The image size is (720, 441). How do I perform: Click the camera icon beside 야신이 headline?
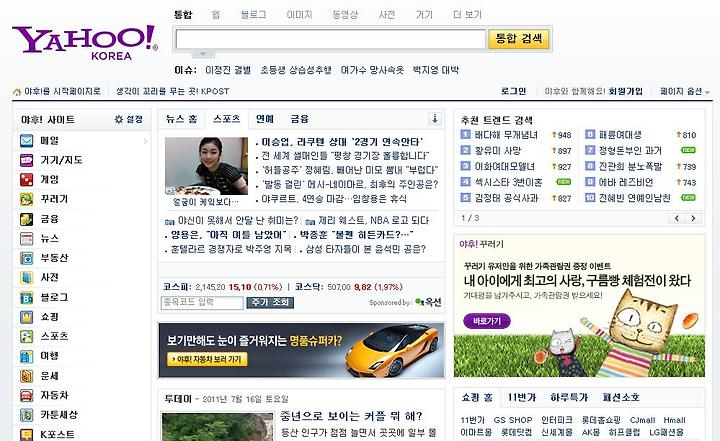[x=169, y=221]
